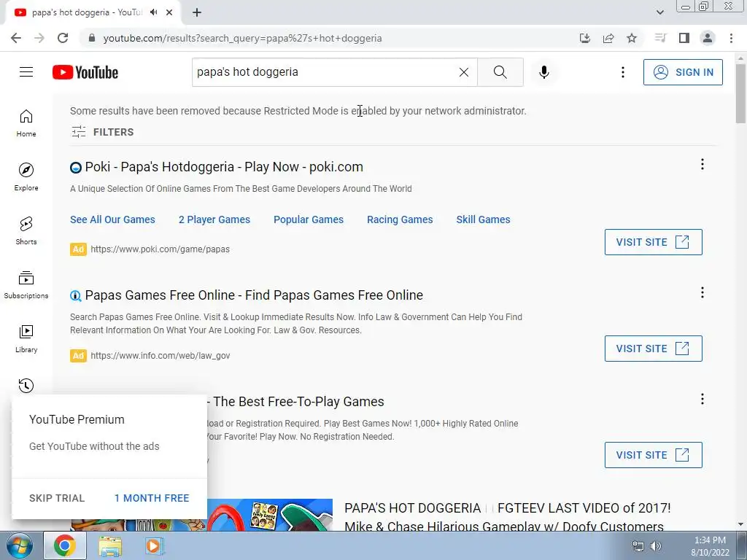Open YouTube settings three-dot menu
Screen dimensions: 747x560
623,72
